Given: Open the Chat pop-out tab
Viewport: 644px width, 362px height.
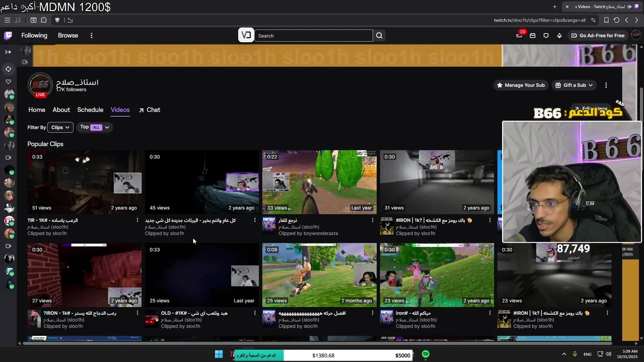Looking at the screenshot, I should click(149, 110).
